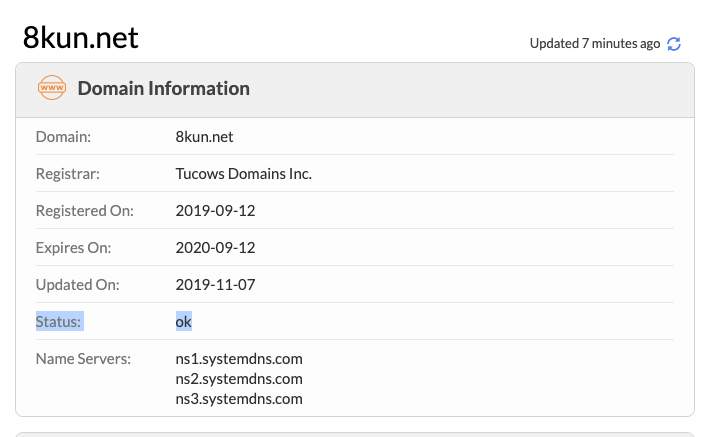Click the Domain Information header
This screenshot has width=712, height=437.
pos(163,88)
